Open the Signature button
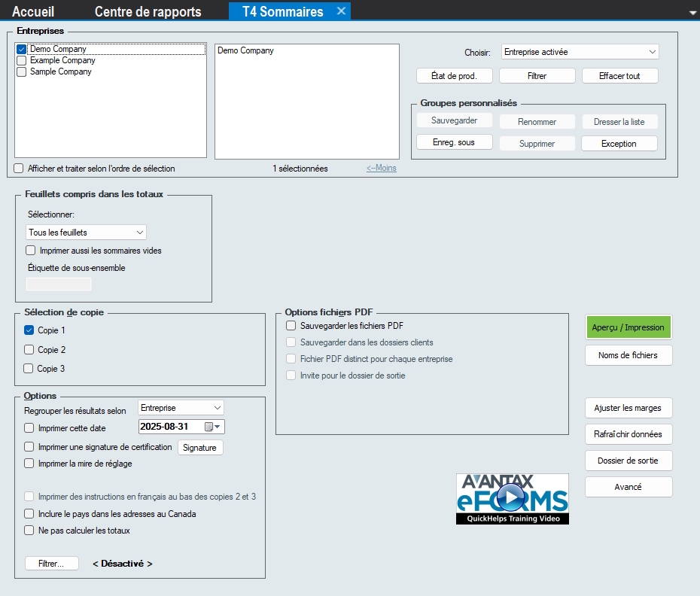Image resolution: width=700 pixels, height=596 pixels. 200,448
